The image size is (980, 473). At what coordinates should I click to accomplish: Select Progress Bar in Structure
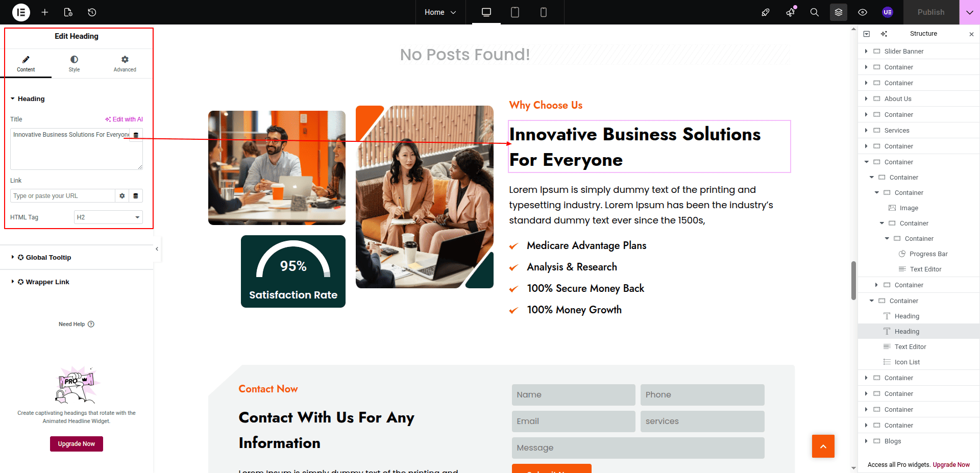(x=928, y=254)
